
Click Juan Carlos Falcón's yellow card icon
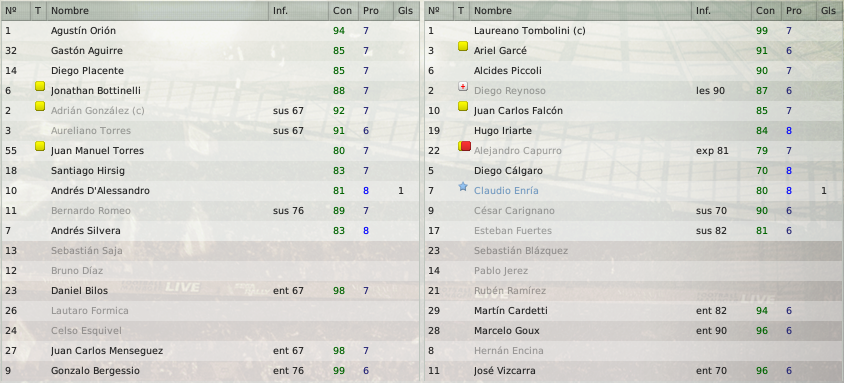463,106
